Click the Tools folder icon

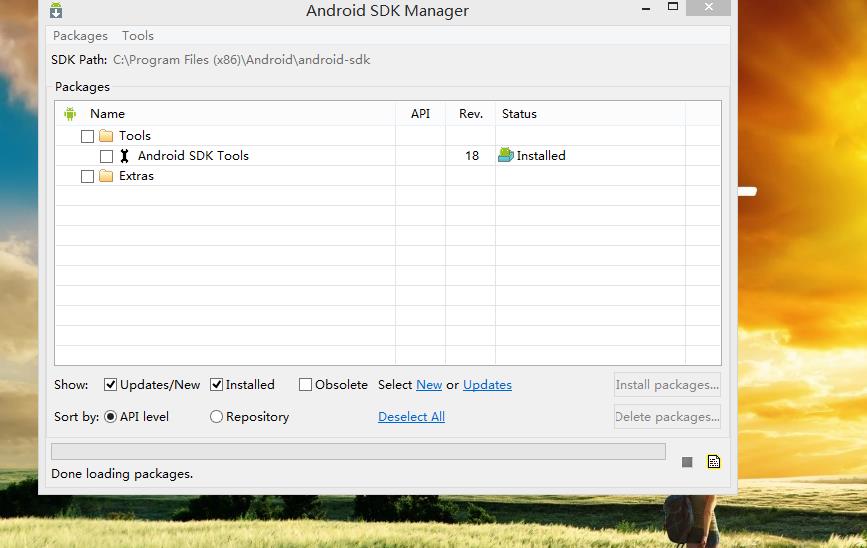tap(106, 136)
